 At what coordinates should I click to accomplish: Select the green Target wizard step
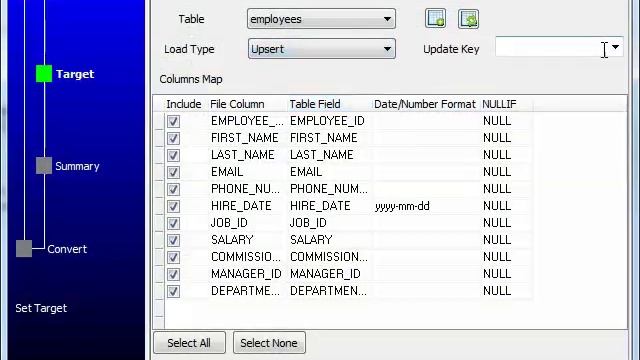(x=44, y=73)
